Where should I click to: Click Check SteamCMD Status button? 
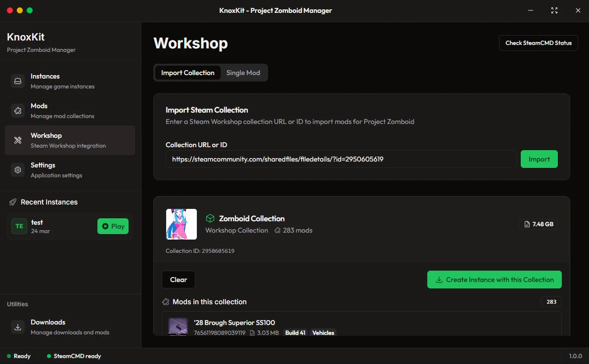(x=538, y=43)
